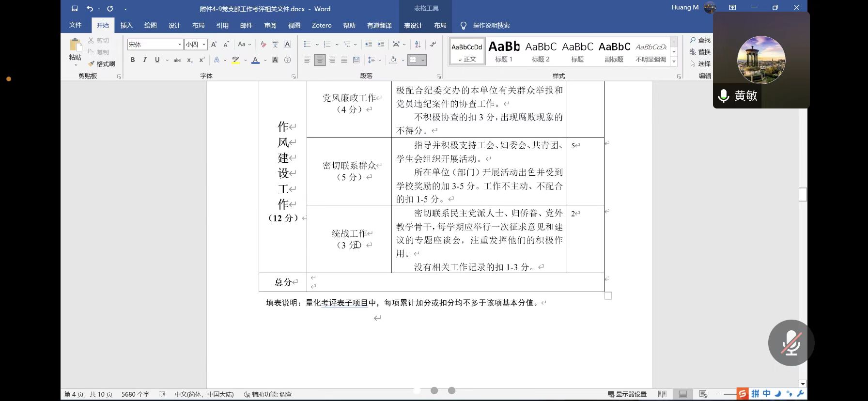Viewport: 868px width, 401px height.
Task: Toggle center alignment for the paragraph
Action: 320,60
